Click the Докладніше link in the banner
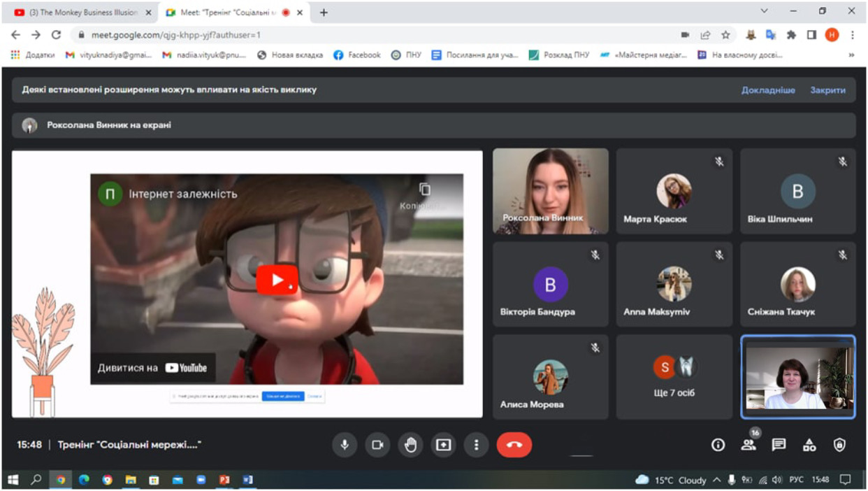Viewport: 868px width, 491px height. pos(768,90)
